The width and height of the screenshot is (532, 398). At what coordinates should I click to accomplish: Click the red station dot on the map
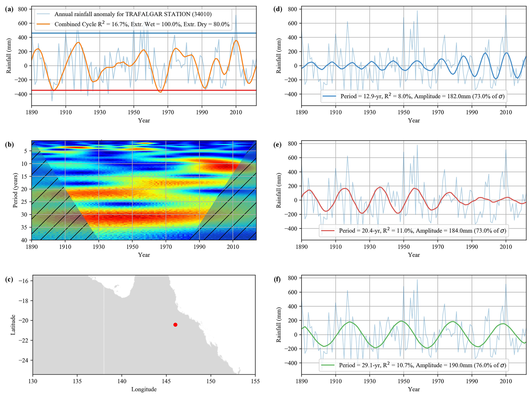pos(175,325)
